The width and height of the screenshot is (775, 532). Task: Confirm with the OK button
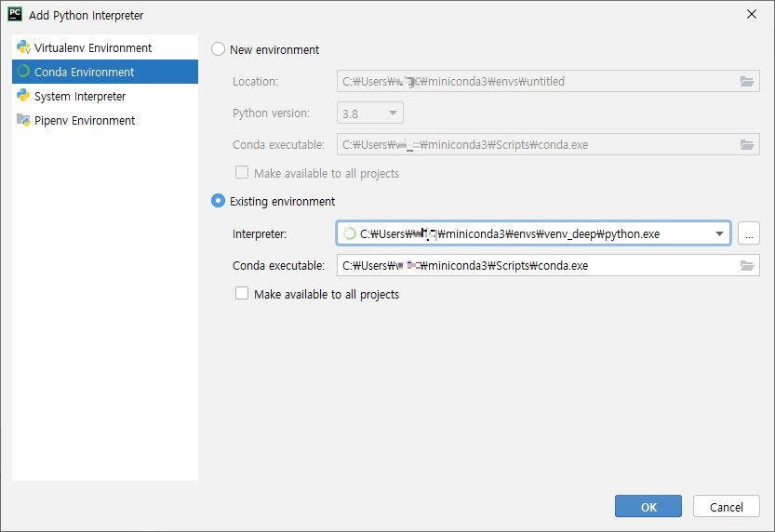click(x=648, y=506)
